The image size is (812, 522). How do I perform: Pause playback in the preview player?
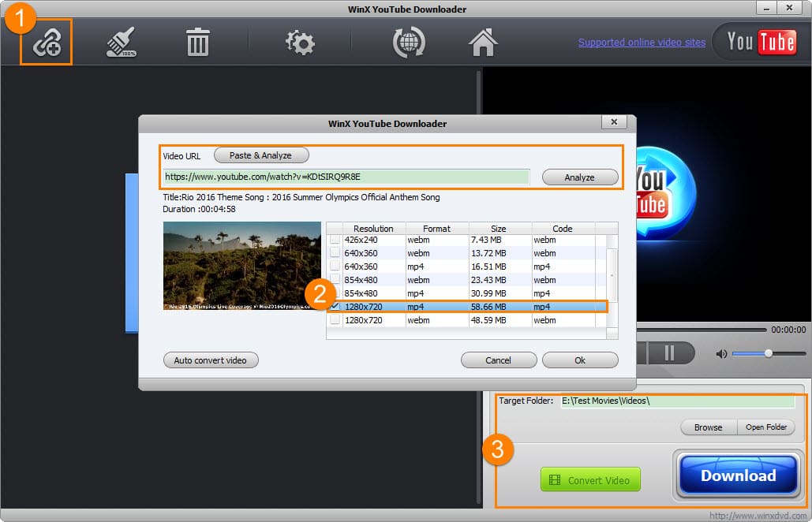[669, 352]
